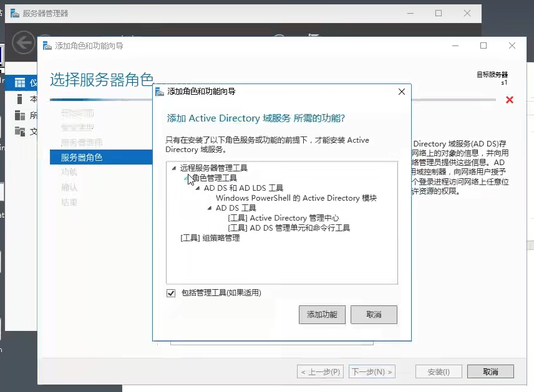Select [工具] Active Directory 管理中心 item
The width and height of the screenshot is (534, 392).
pos(283,218)
